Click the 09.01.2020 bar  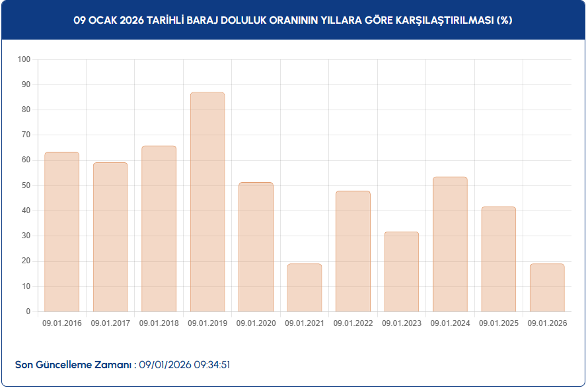click(256, 247)
